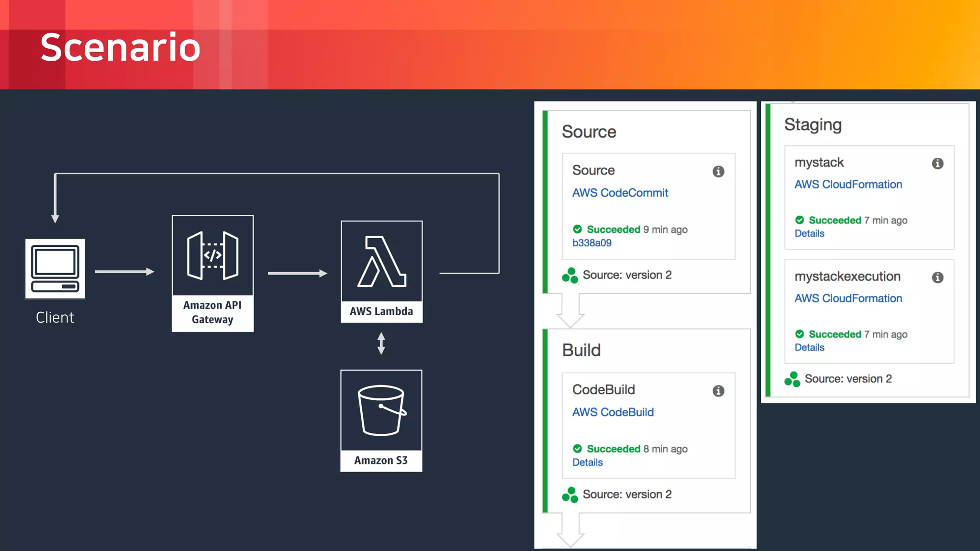Click transition arrow between Source and Build
980x551 pixels.
tap(570, 312)
